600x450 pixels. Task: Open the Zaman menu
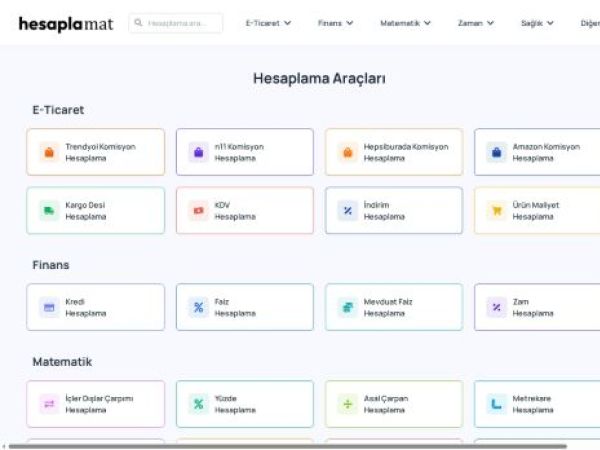[x=476, y=23]
